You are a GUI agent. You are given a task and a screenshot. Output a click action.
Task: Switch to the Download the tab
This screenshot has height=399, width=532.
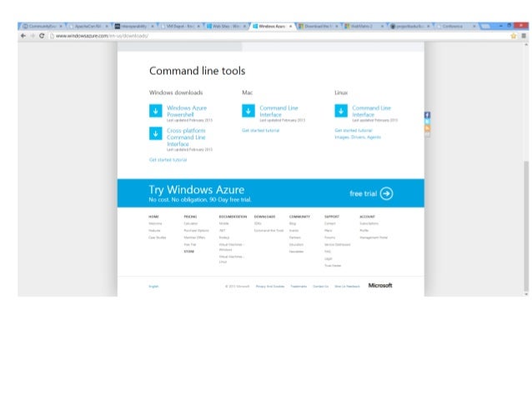tap(319, 26)
